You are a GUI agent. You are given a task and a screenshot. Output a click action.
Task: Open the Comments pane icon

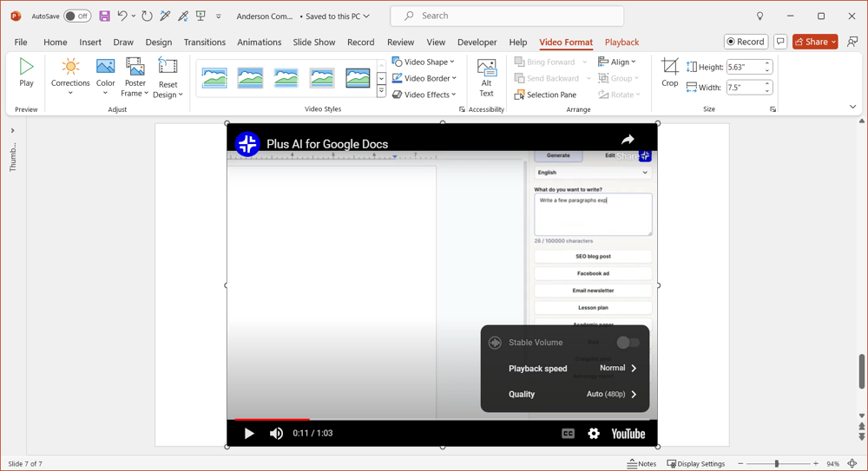click(780, 42)
